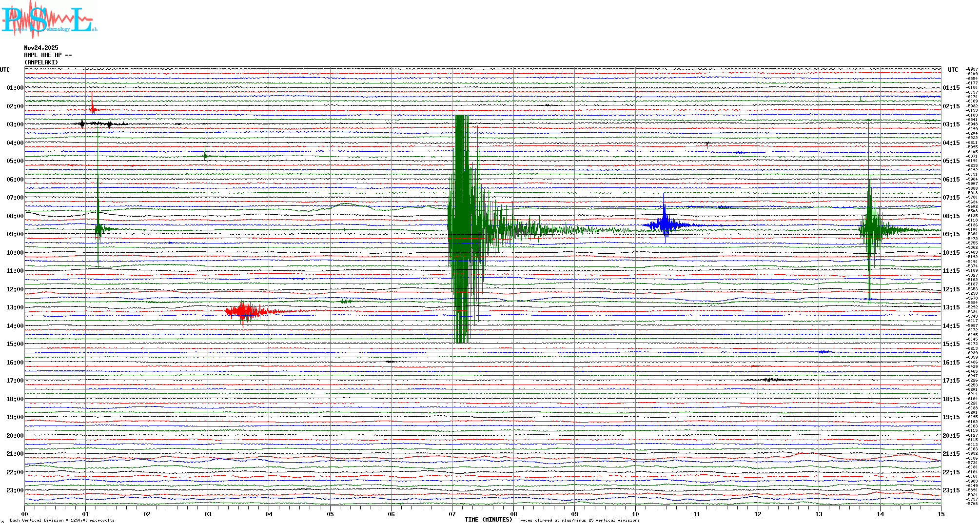Click the (AMPELAKI) station name
980x527 pixels.
point(41,62)
